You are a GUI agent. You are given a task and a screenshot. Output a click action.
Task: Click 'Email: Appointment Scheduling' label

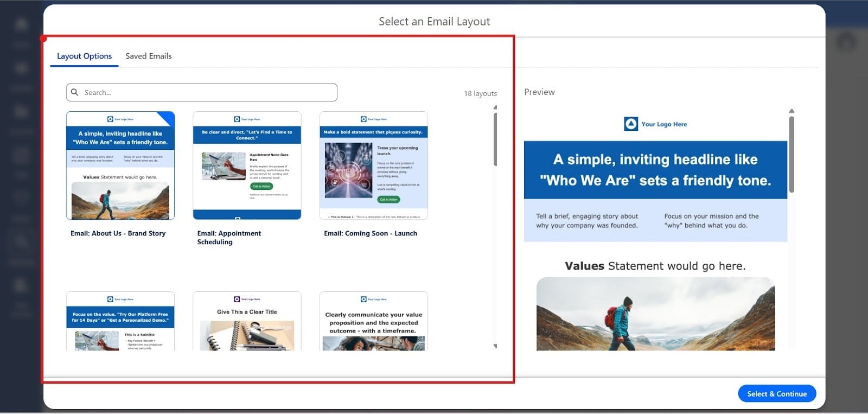click(229, 238)
